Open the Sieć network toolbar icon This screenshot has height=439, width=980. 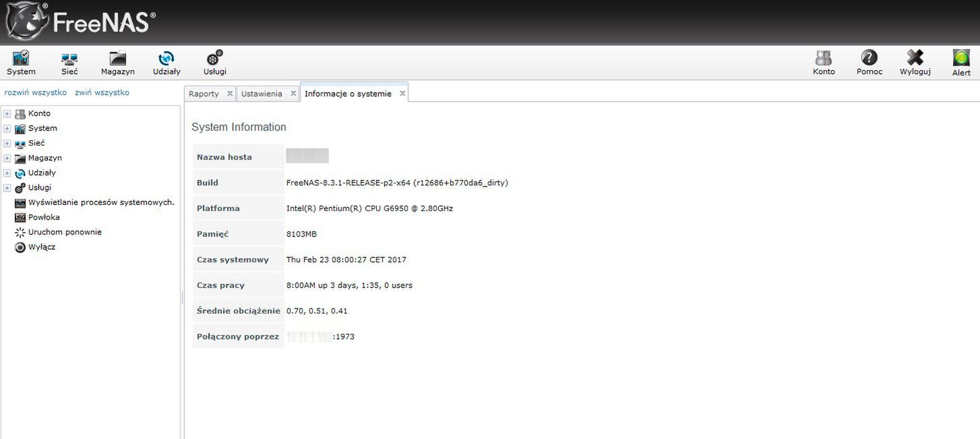[x=69, y=59]
